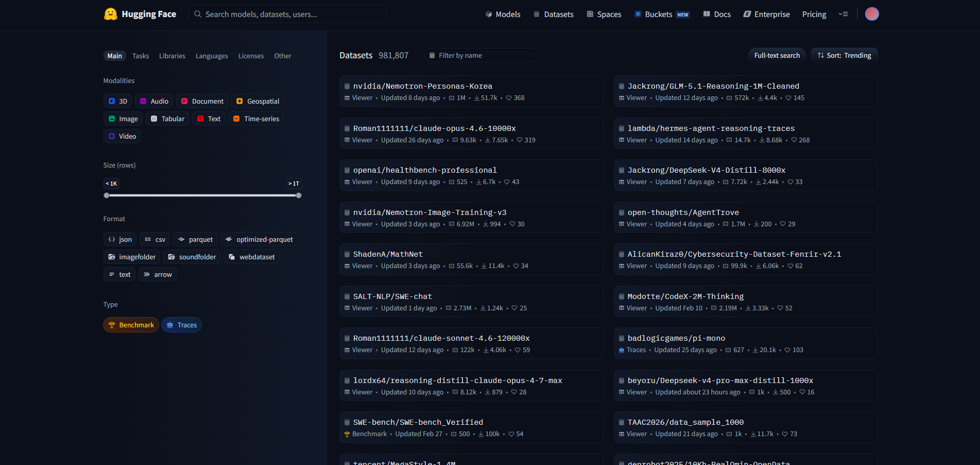The image size is (980, 465).
Task: Click the Full-text search button
Action: coord(777,55)
